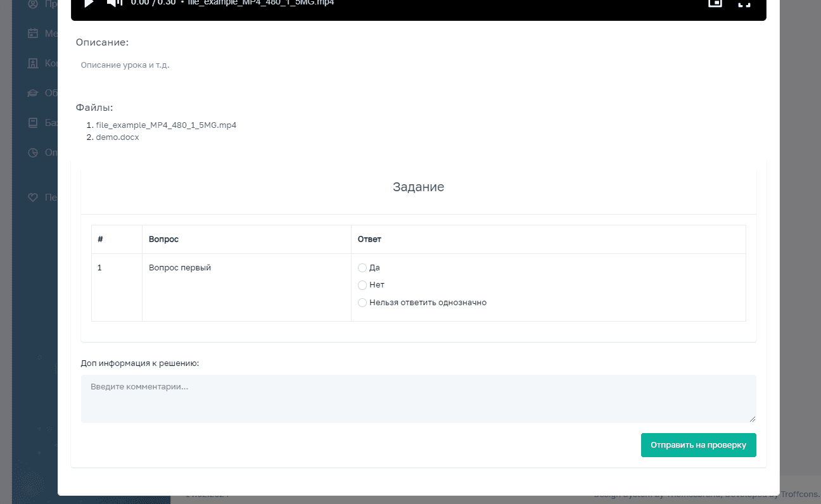Click the user profile sidebar icon
The height and width of the screenshot is (504, 821).
pos(33,4)
